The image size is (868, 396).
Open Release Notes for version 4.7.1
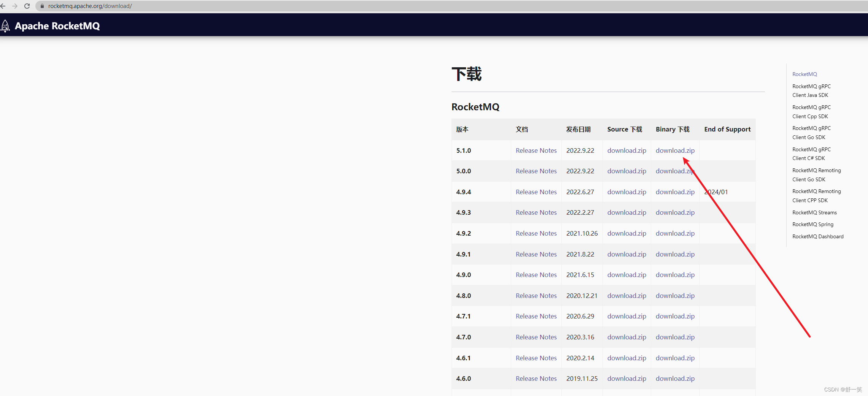click(536, 316)
